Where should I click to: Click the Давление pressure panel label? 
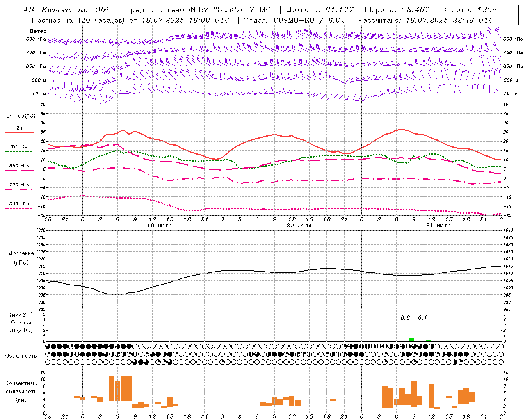click(21, 253)
